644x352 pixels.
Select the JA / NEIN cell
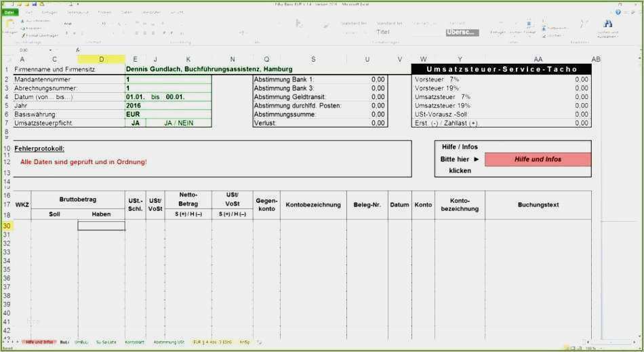(179, 123)
